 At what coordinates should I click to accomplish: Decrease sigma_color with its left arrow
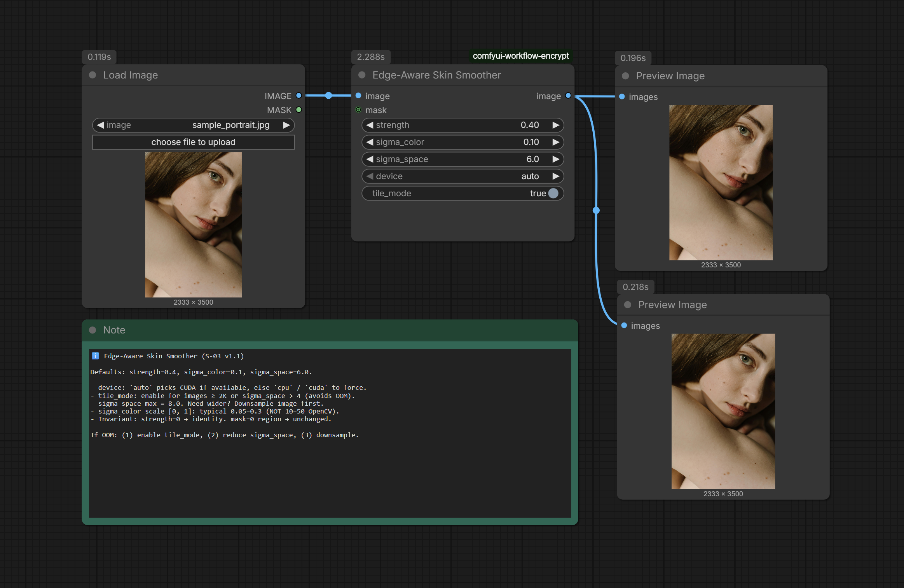point(370,142)
